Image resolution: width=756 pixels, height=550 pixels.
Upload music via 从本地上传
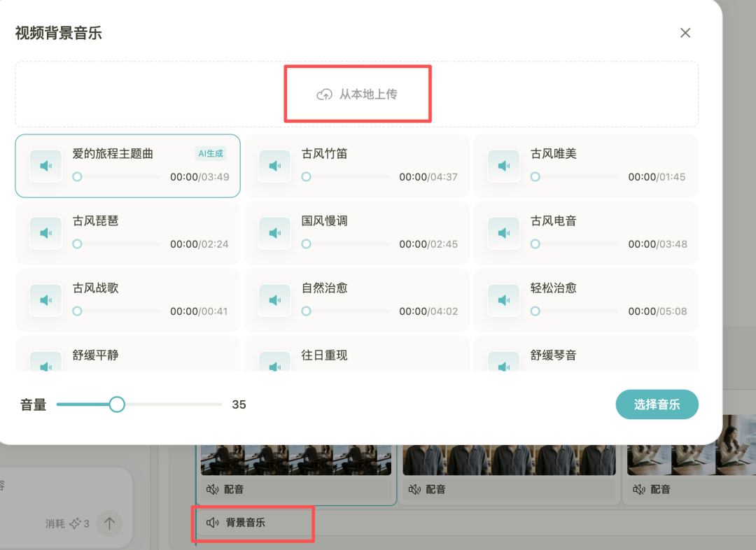coord(358,94)
